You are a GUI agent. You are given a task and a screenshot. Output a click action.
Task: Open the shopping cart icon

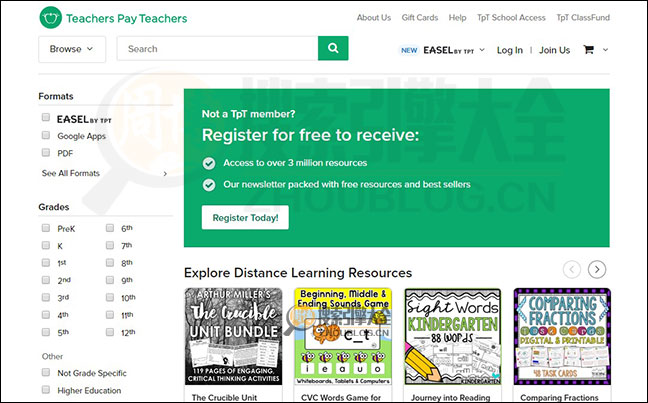[588, 49]
